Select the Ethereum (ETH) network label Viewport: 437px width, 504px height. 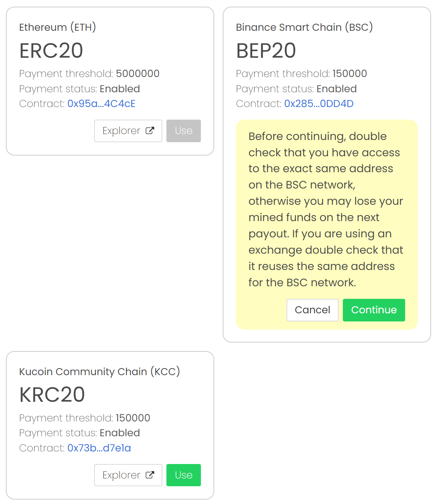[x=57, y=27]
